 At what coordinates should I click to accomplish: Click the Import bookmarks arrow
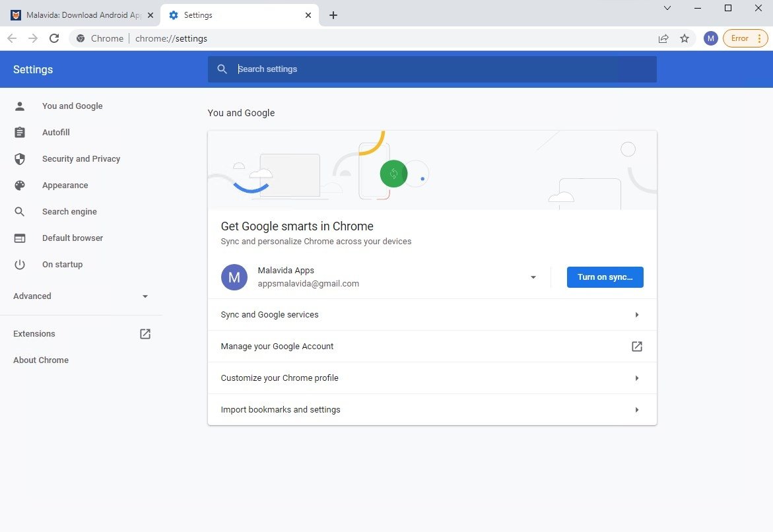(637, 410)
